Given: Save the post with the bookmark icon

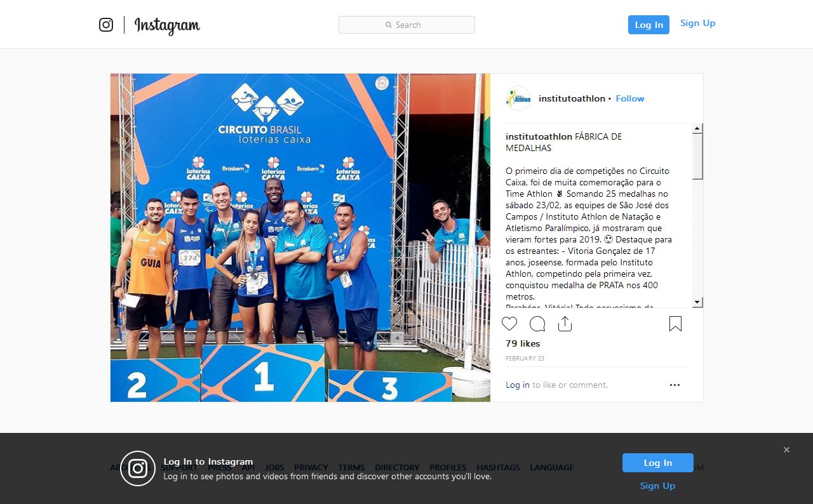Looking at the screenshot, I should tap(675, 324).
